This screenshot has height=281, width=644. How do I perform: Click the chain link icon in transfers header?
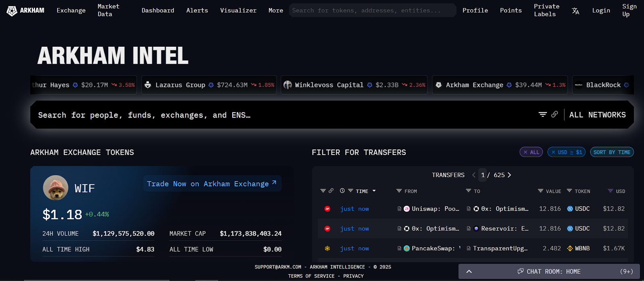(331, 191)
